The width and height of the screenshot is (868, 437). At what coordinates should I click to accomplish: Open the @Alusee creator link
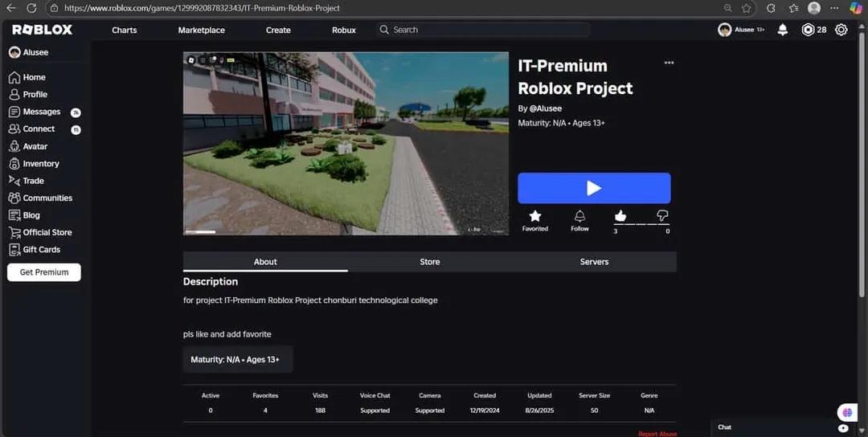(545, 108)
